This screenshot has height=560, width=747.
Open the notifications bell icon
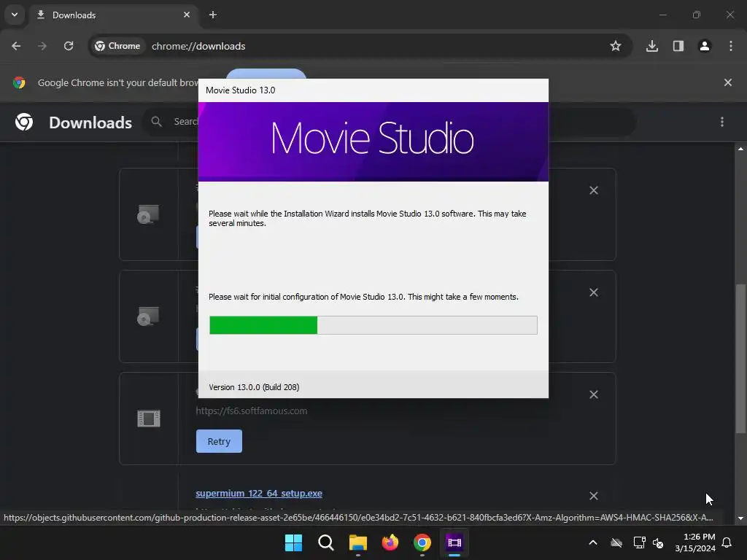[x=727, y=542]
